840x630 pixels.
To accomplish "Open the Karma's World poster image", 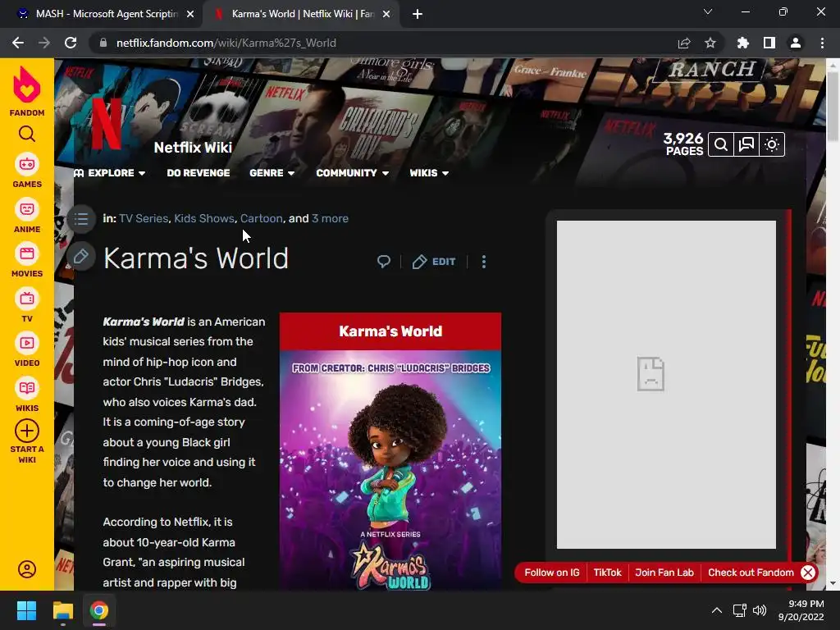I will (x=390, y=470).
